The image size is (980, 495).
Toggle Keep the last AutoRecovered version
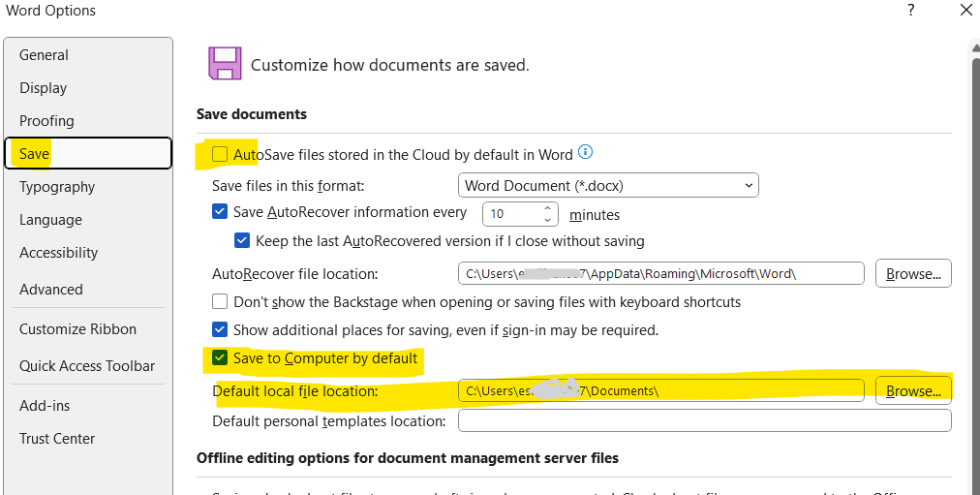[242, 240]
